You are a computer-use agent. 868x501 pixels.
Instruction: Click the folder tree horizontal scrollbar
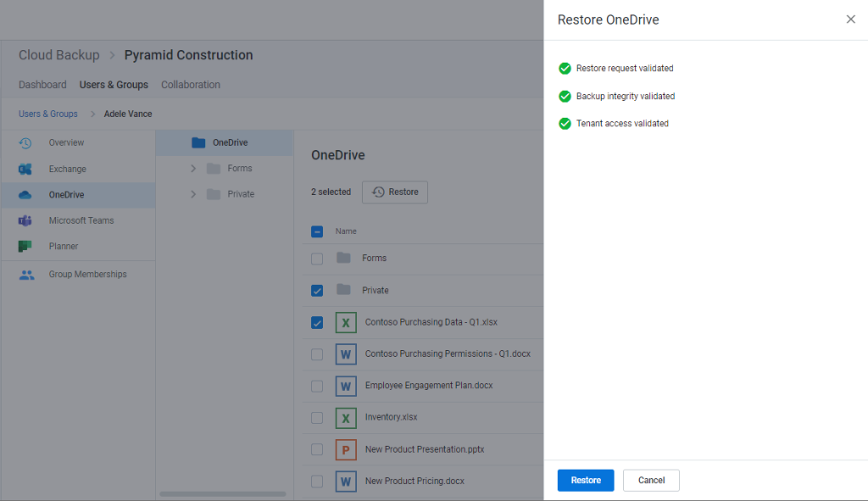pos(223,494)
